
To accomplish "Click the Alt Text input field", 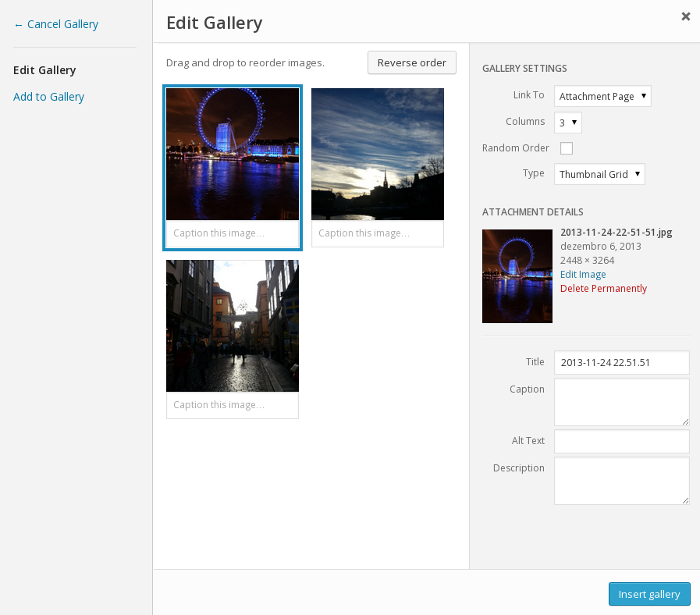I will click(621, 441).
